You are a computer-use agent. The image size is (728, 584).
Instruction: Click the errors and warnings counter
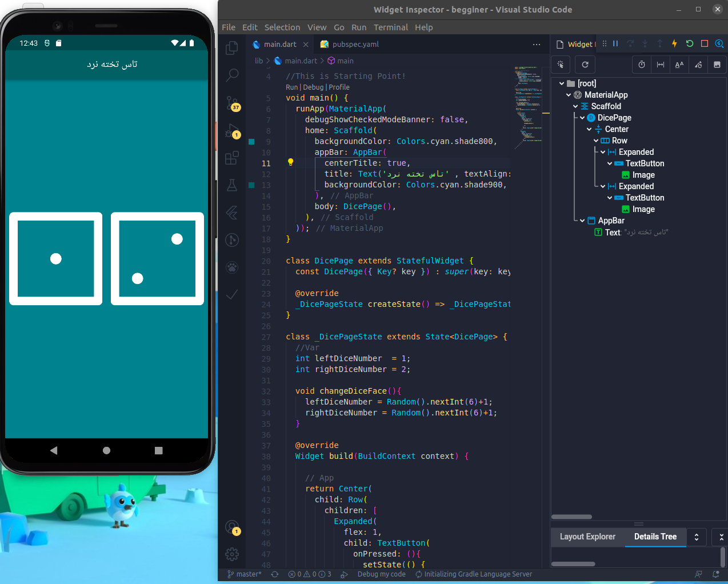pos(310,574)
